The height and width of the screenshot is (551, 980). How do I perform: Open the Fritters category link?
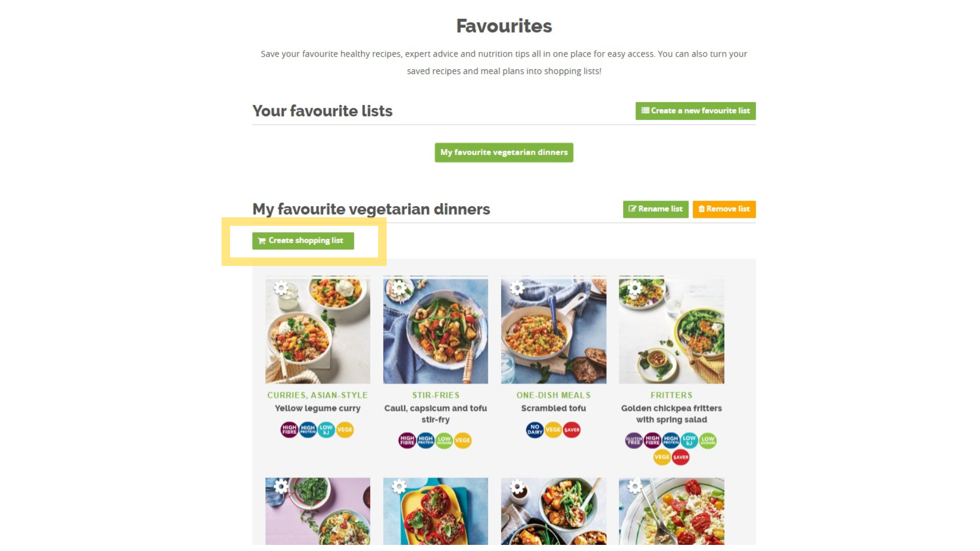(x=671, y=395)
